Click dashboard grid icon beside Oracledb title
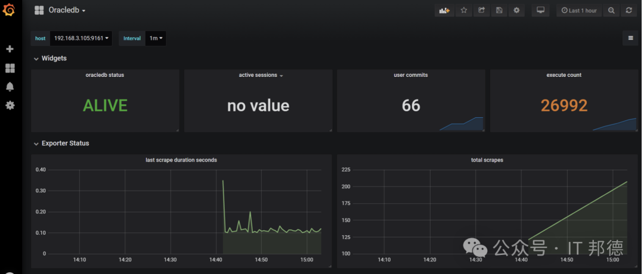The height and width of the screenshot is (274, 644). (39, 10)
